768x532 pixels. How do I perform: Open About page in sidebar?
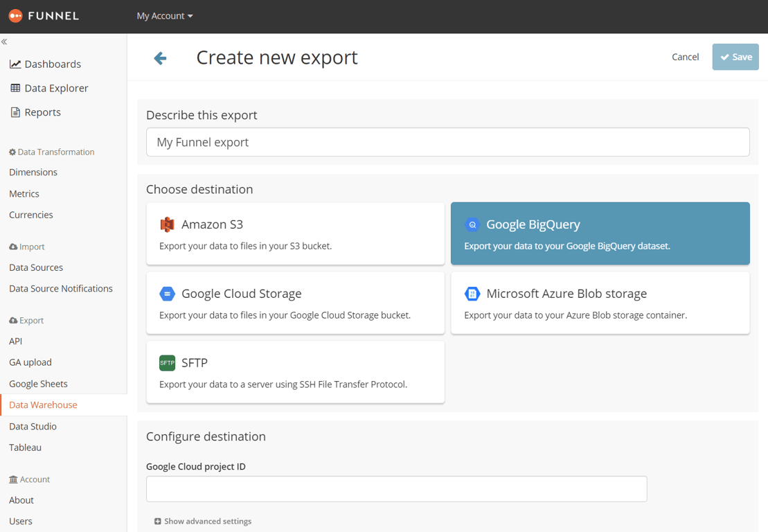point(21,500)
